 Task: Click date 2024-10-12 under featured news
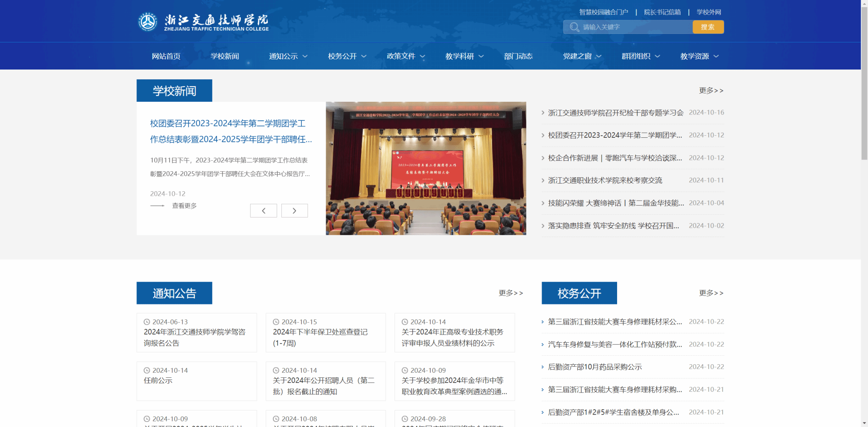coord(168,194)
